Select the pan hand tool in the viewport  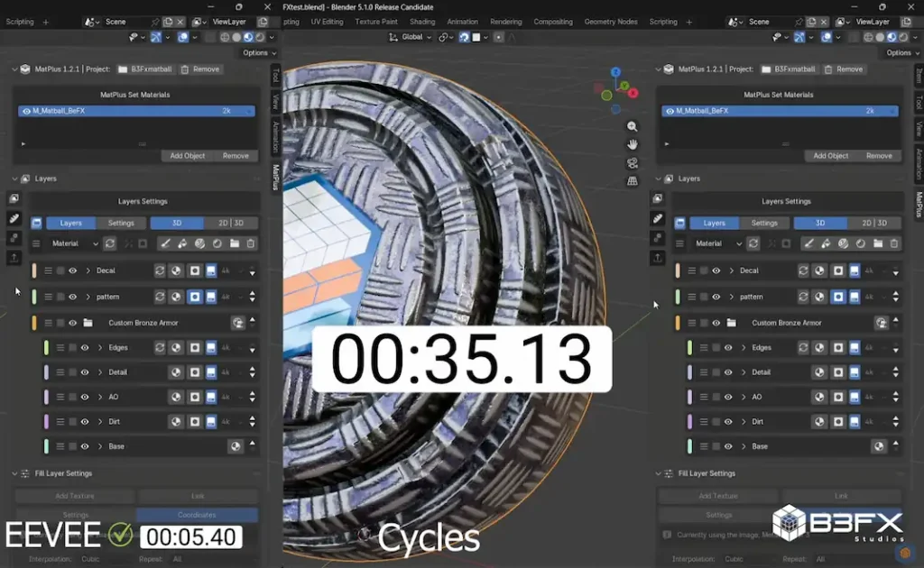tap(633, 144)
